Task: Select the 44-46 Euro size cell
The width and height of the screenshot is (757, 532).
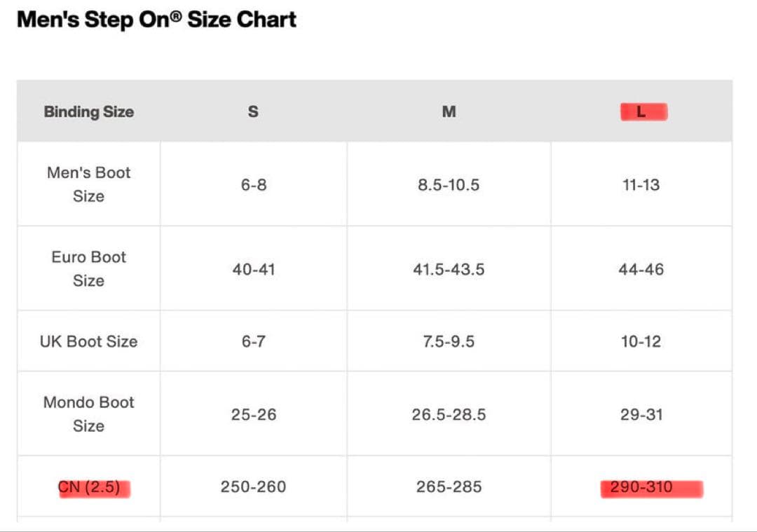Action: point(641,269)
